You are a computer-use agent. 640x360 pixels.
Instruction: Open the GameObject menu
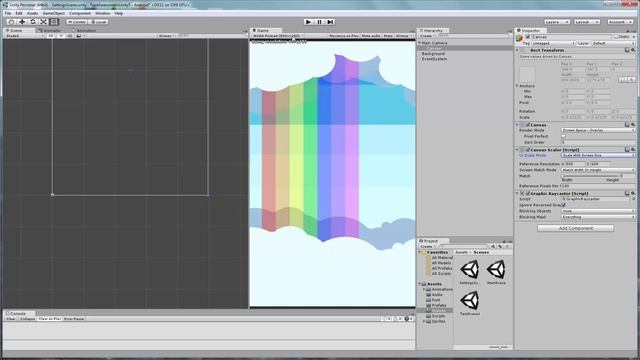click(x=53, y=13)
